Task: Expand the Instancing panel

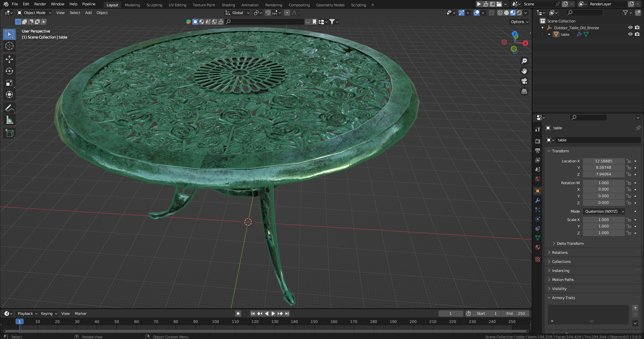Action: [560, 271]
